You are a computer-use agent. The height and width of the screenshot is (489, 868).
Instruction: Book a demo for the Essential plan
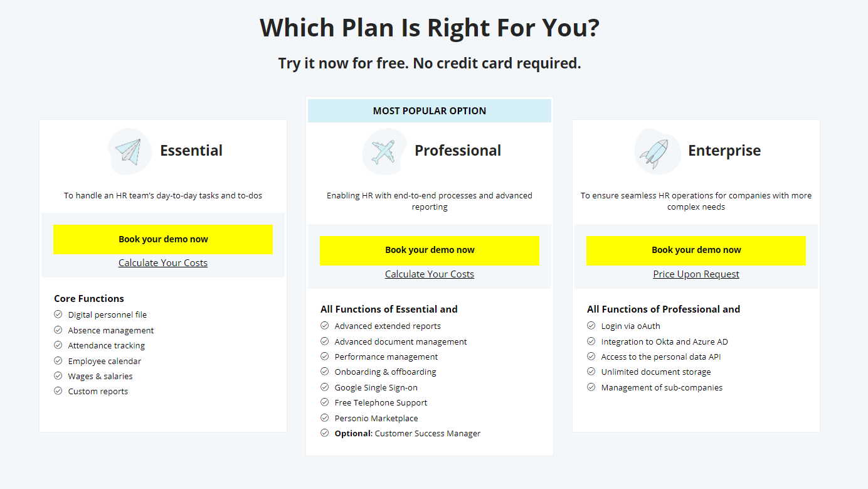coord(163,239)
